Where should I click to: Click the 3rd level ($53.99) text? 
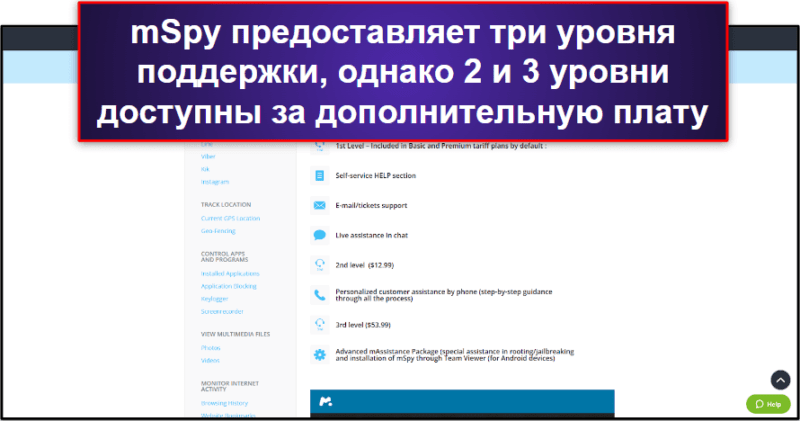(x=363, y=325)
